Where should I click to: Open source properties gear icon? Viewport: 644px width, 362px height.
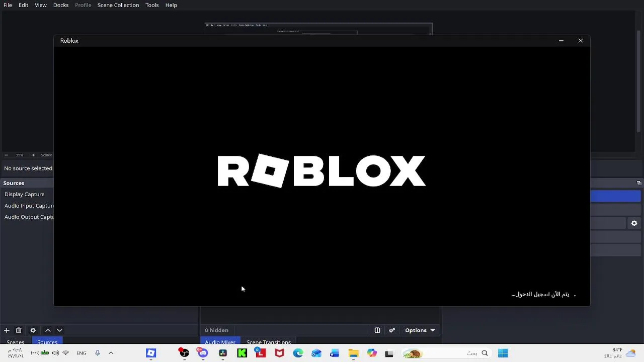pos(33,330)
